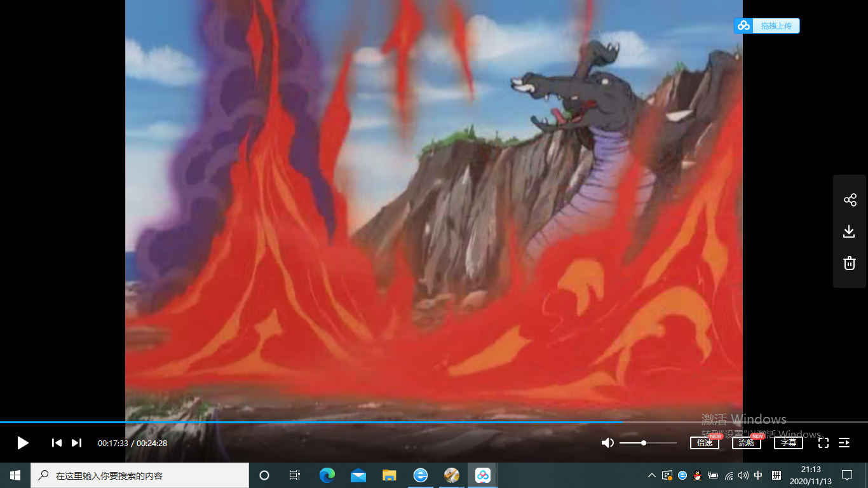Image resolution: width=868 pixels, height=488 pixels.
Task: Open Cortana circle icon on taskbar
Action: point(264,475)
